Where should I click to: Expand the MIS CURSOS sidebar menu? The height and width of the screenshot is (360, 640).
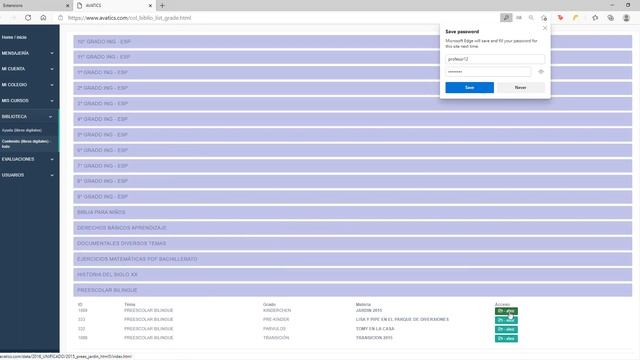[29, 100]
